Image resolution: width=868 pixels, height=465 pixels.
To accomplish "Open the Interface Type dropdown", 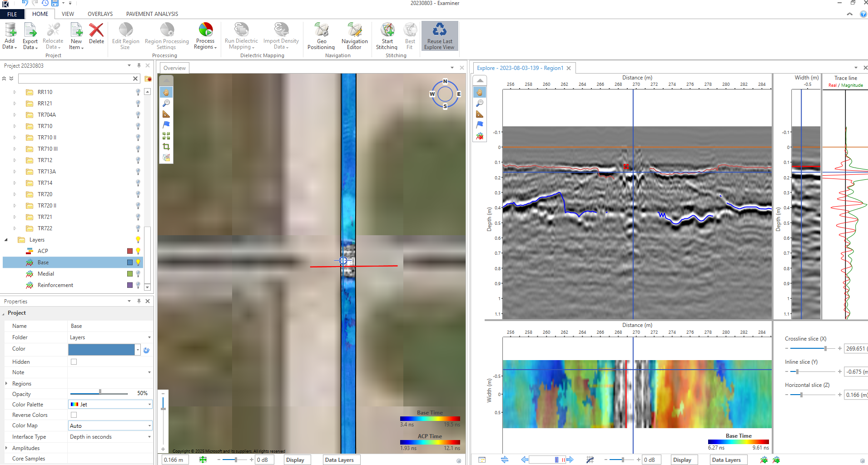I will point(149,437).
